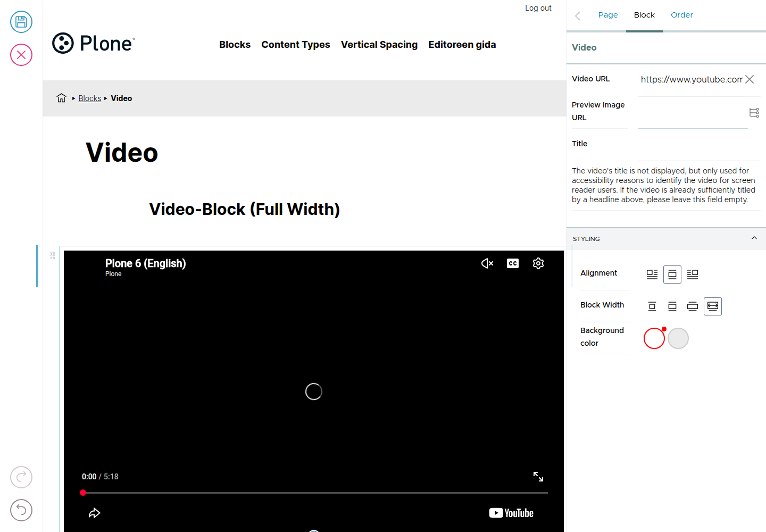This screenshot has height=532, width=766.
Task: Click the Log out link
Action: click(x=538, y=8)
